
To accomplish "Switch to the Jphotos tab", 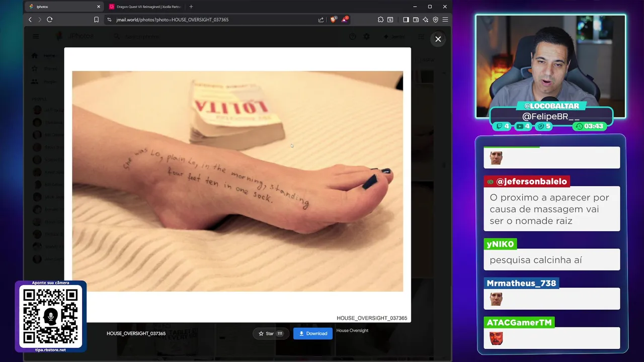I will coord(63,7).
